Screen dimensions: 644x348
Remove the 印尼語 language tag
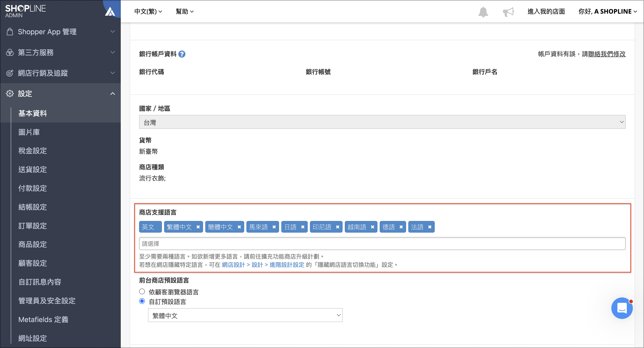click(x=337, y=227)
